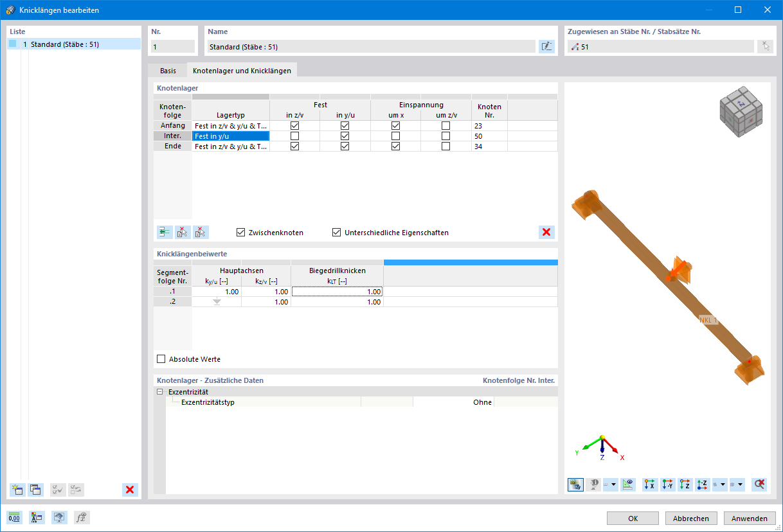Open the first gray-icon dropdown right of the -Z view button
The image size is (783, 532).
(x=720, y=484)
